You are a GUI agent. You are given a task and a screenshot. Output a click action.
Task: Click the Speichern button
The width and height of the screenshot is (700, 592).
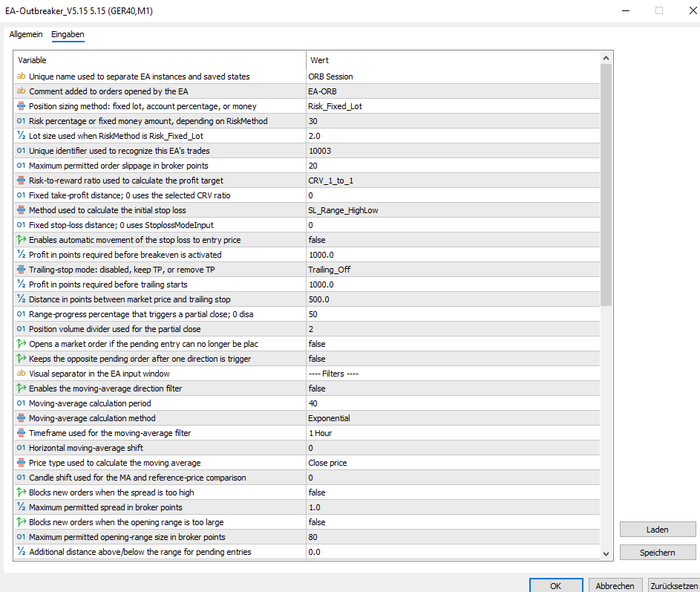pyautogui.click(x=658, y=553)
